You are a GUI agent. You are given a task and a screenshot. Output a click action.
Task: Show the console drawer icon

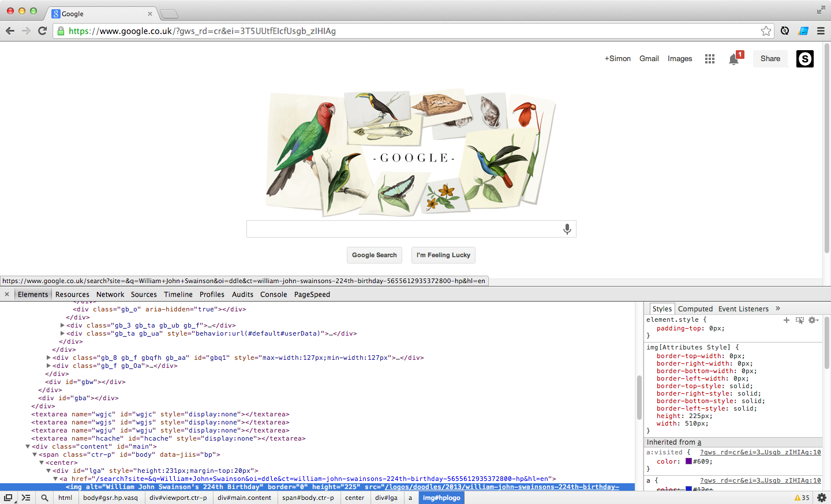pyautogui.click(x=26, y=497)
